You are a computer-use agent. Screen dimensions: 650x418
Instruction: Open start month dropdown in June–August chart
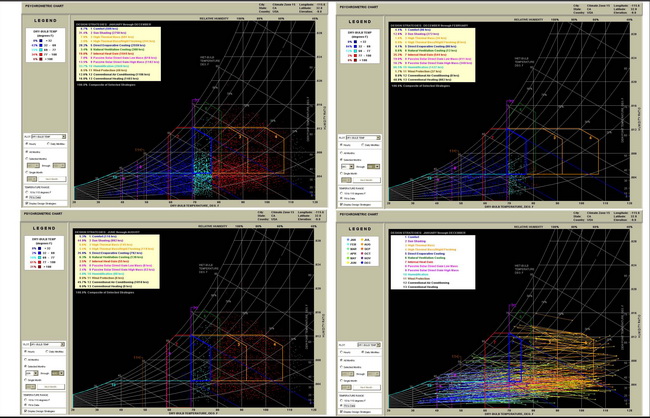coord(32,373)
